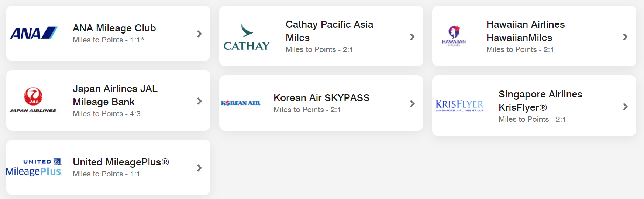Click the Korean Air logo
The image size is (644, 199).
coord(241,103)
